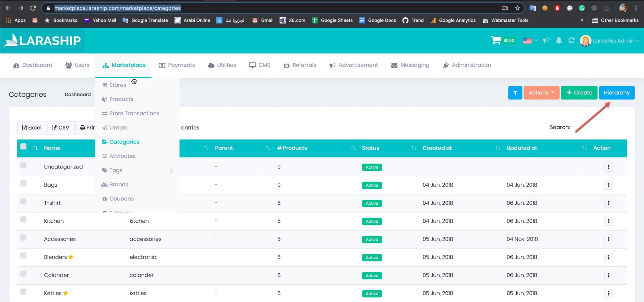Click the announcements megaphone icon in header

pyautogui.click(x=546, y=40)
